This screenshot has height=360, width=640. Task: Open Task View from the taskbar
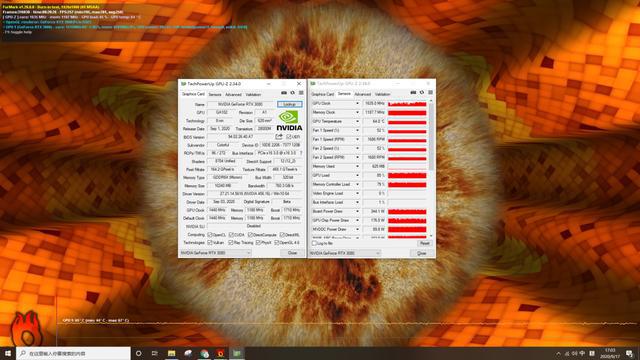[155, 353]
